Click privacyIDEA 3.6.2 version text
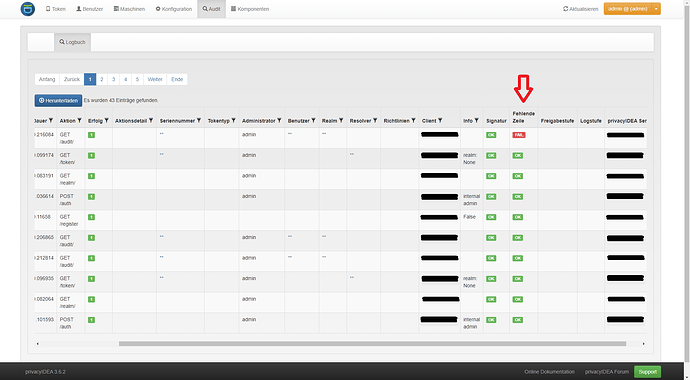Image resolution: width=690 pixels, height=380 pixels. 45,372
